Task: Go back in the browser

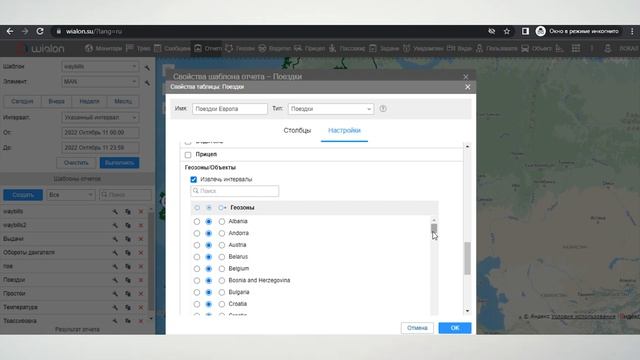Action: [x=10, y=31]
